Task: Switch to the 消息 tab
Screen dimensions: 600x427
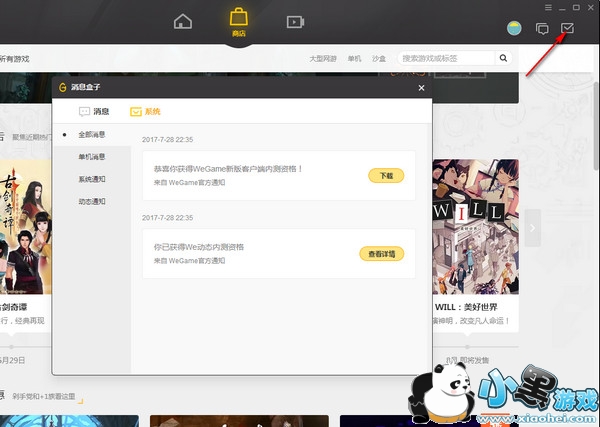Action: (93, 111)
